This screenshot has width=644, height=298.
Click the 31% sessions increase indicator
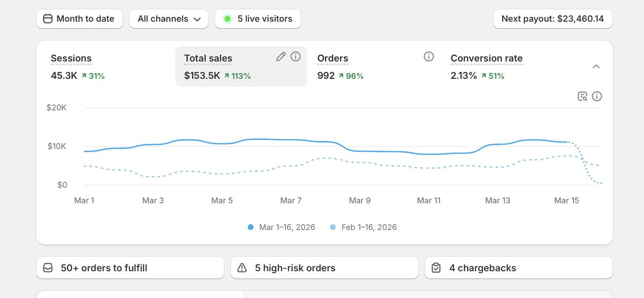pyautogui.click(x=93, y=76)
